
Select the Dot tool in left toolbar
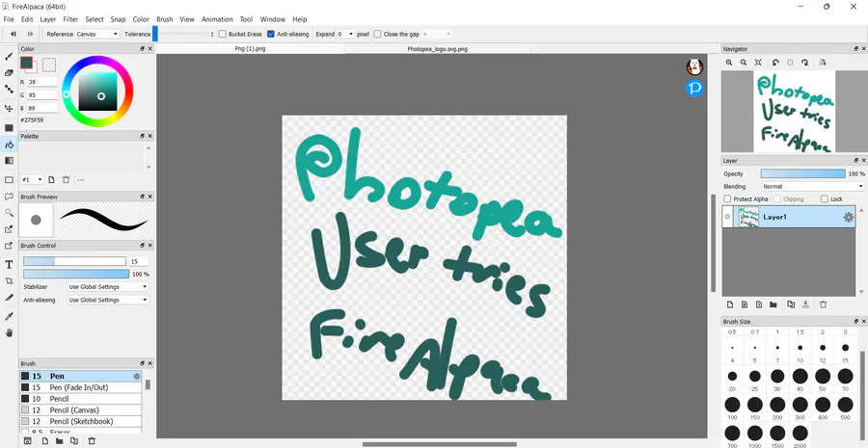click(9, 89)
